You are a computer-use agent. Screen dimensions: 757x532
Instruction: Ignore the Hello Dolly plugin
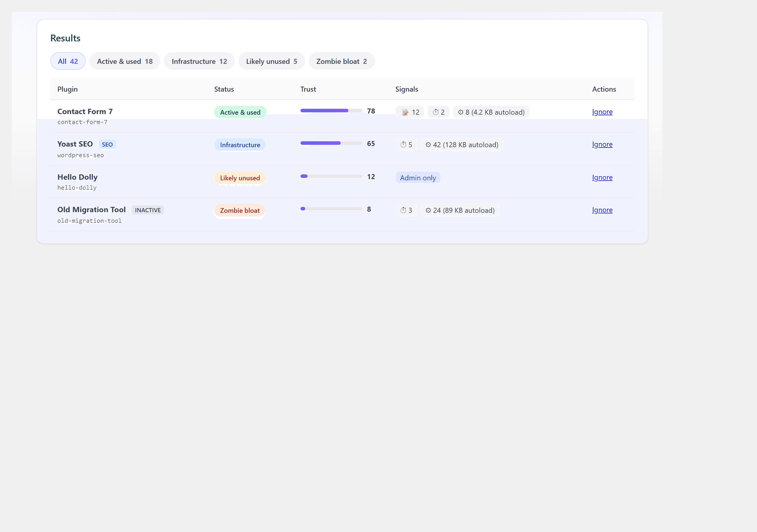pyautogui.click(x=602, y=177)
